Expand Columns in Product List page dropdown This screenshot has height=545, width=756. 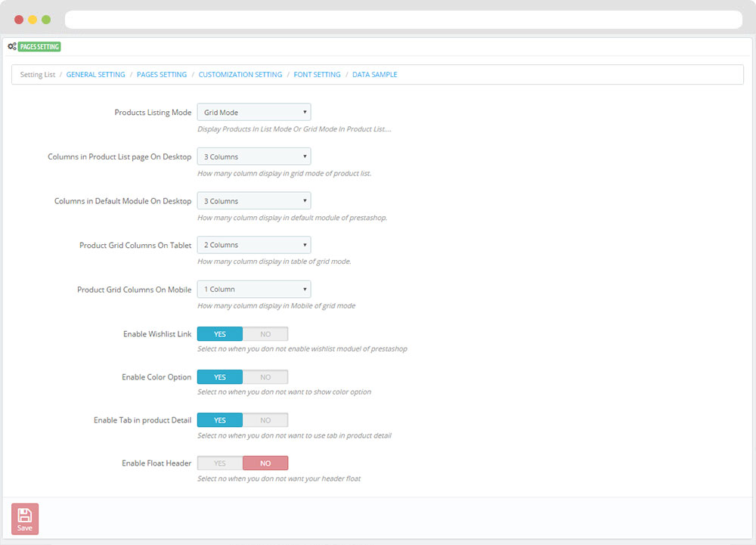[253, 157]
